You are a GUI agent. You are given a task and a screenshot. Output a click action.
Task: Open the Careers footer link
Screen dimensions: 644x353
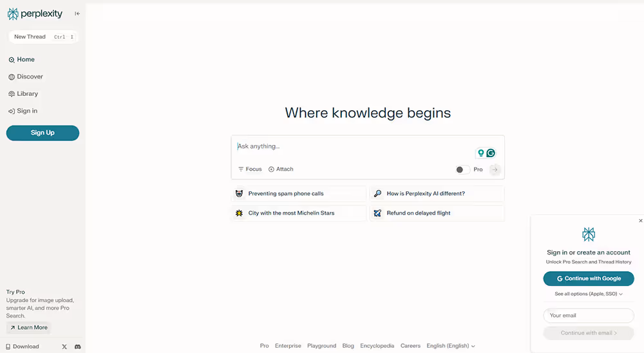pos(410,346)
